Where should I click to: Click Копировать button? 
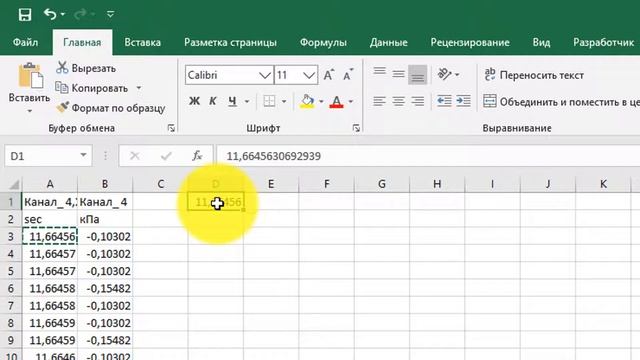(x=92, y=88)
